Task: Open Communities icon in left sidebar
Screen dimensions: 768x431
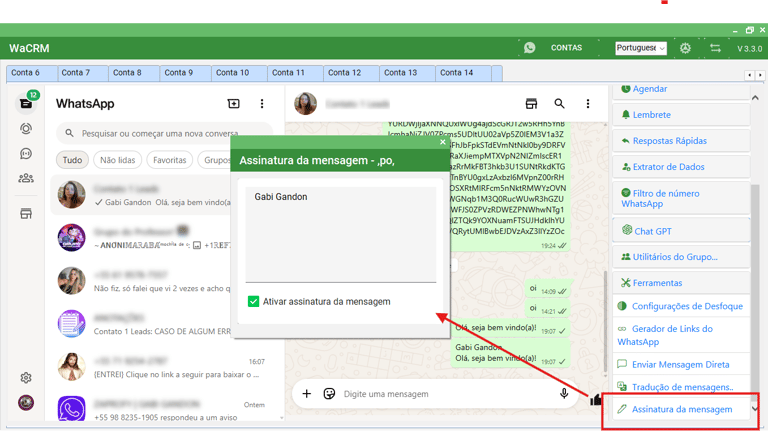Action: 26,178
